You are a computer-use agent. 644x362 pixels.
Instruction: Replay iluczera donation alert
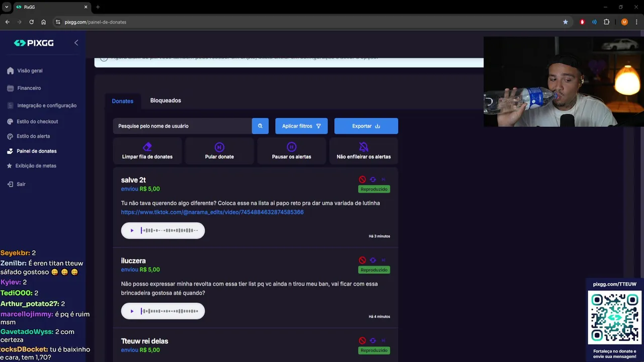click(x=373, y=260)
